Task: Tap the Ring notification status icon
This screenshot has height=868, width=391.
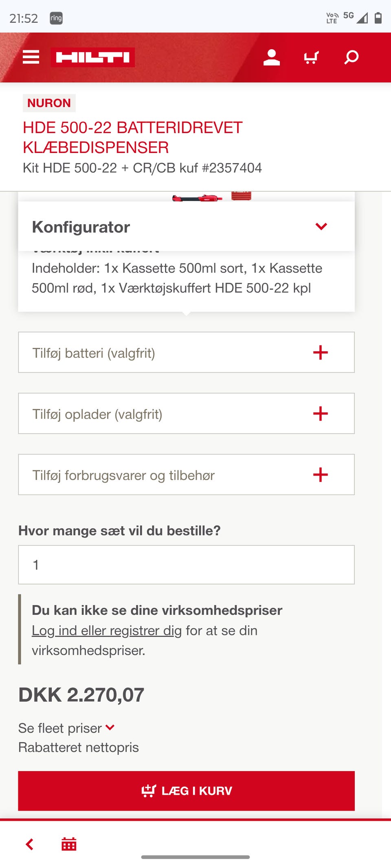Action: point(56,18)
